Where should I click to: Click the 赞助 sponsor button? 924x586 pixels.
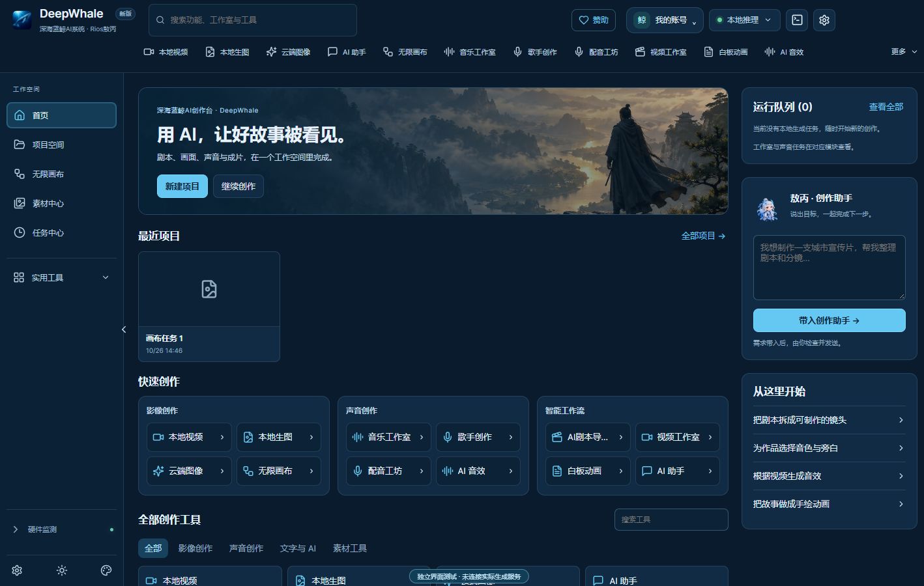click(594, 20)
